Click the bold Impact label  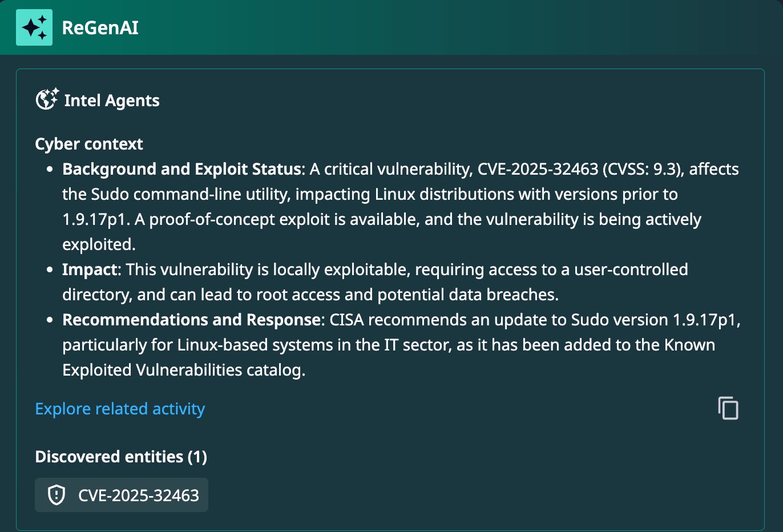tap(90, 269)
